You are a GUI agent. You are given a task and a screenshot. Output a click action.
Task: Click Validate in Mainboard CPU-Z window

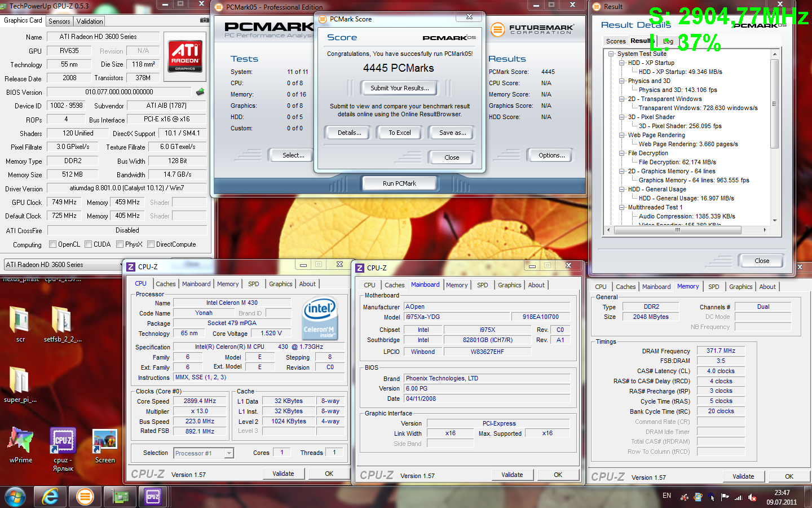(512, 475)
